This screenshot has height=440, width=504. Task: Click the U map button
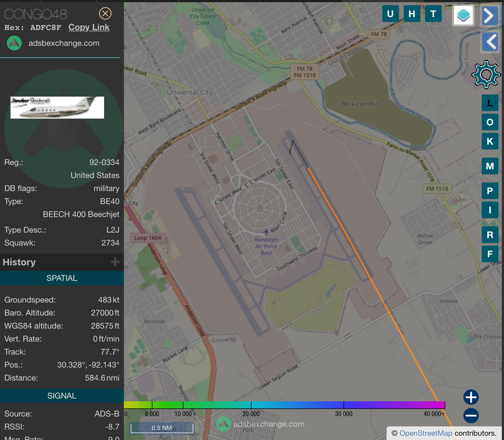(x=390, y=14)
